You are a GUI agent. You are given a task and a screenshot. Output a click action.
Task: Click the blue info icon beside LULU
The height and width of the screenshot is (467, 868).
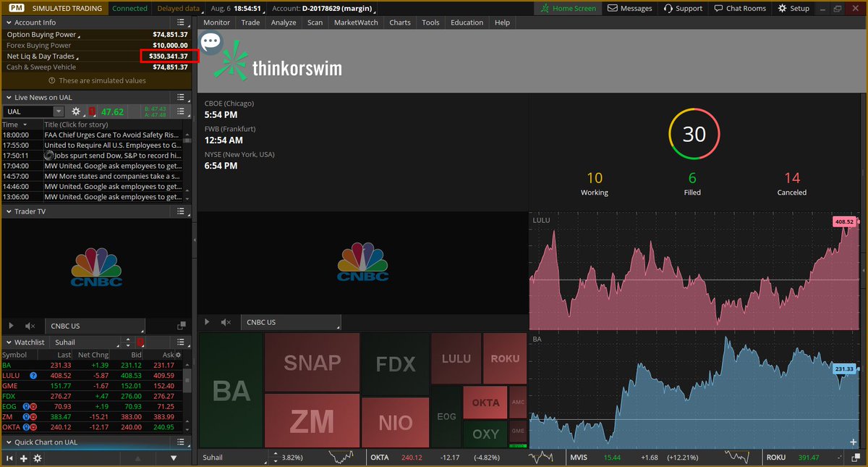pyautogui.click(x=33, y=376)
